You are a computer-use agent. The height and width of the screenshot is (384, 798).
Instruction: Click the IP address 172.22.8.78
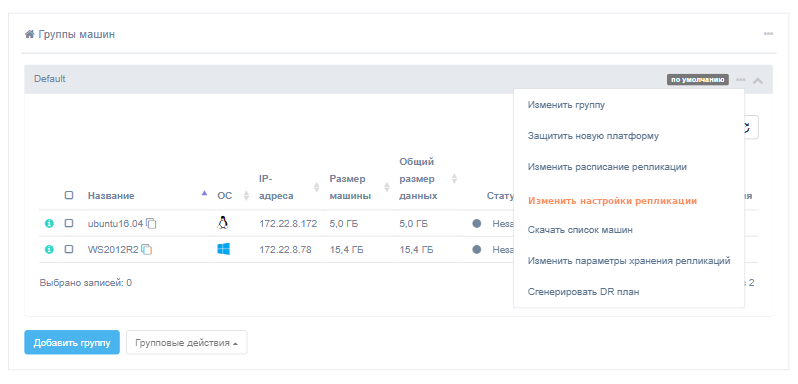pyautogui.click(x=285, y=249)
